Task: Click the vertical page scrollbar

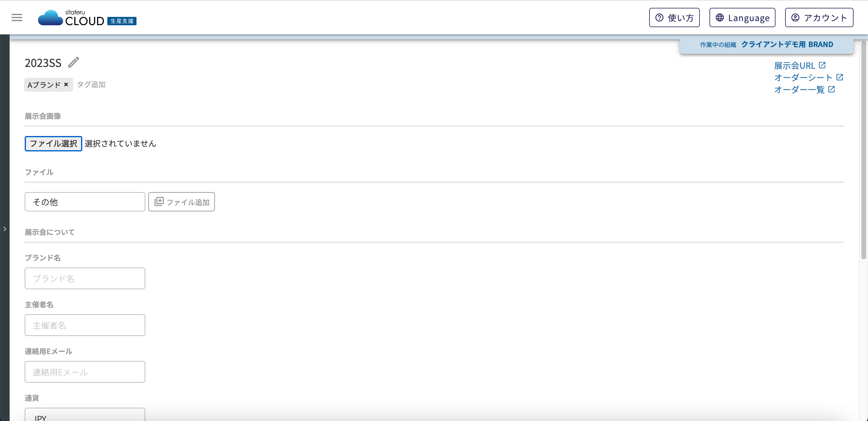Action: click(863, 150)
